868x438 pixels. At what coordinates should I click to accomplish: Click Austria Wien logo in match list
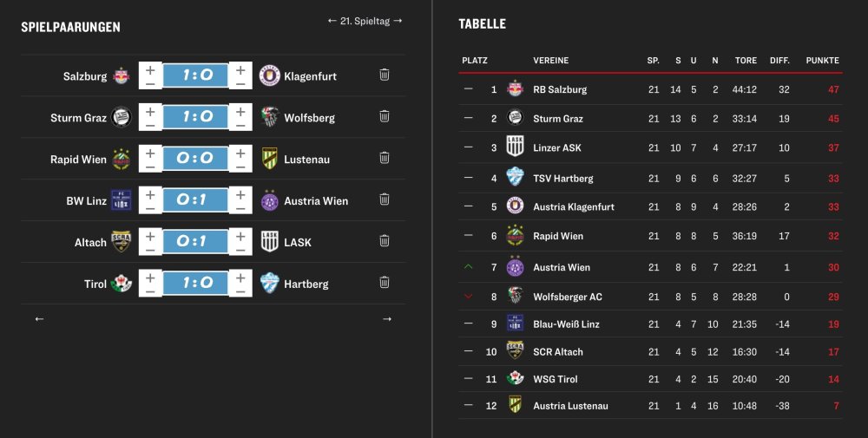tap(269, 200)
